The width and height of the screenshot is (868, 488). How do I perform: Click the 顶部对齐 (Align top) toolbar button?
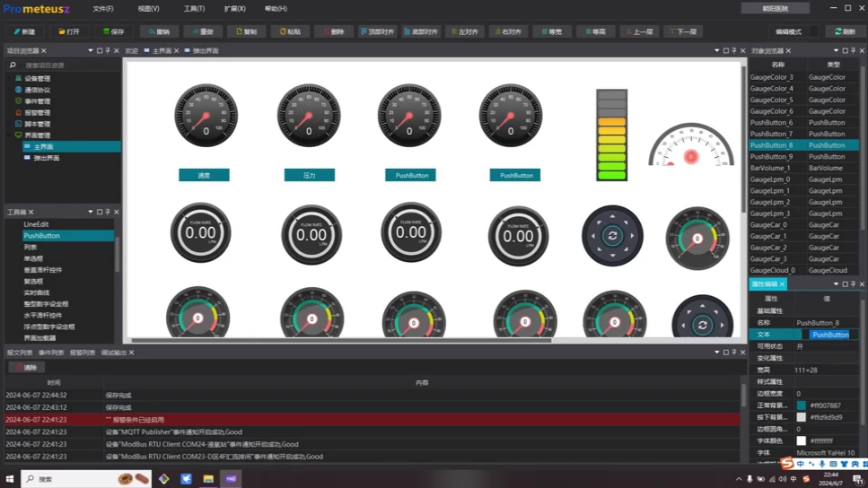pyautogui.click(x=377, y=31)
